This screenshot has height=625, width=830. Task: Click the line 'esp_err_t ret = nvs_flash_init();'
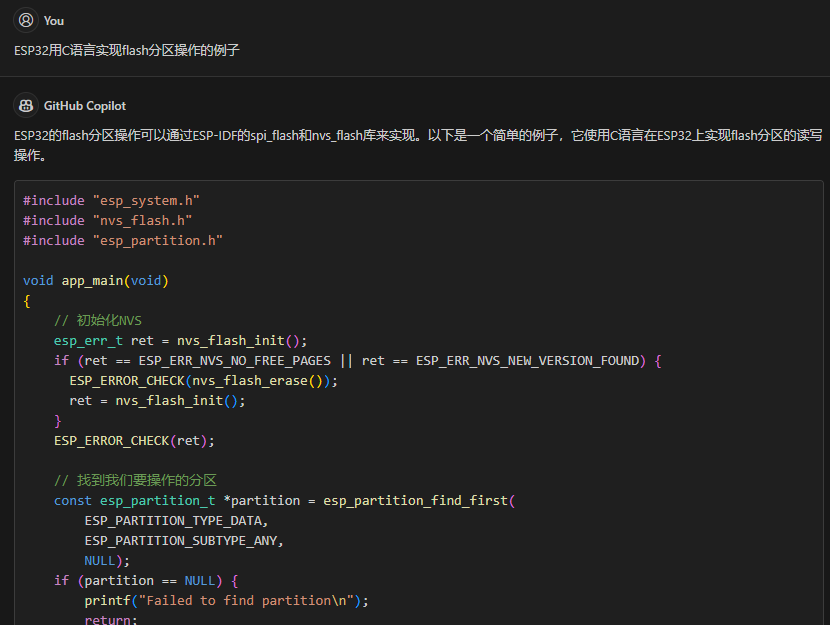[181, 340]
